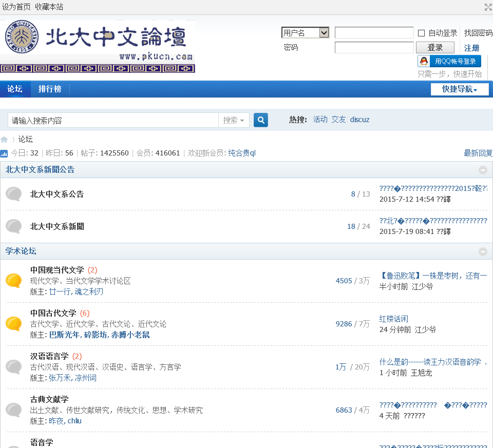This screenshot has width=493, height=448.
Task: Open moderator 赤膊小老鼠 profile
Action: tap(130, 335)
